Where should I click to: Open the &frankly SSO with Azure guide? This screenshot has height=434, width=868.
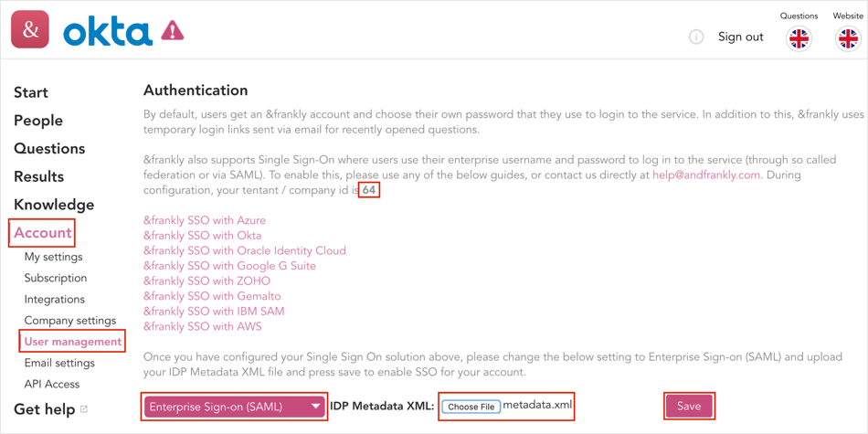coord(205,220)
